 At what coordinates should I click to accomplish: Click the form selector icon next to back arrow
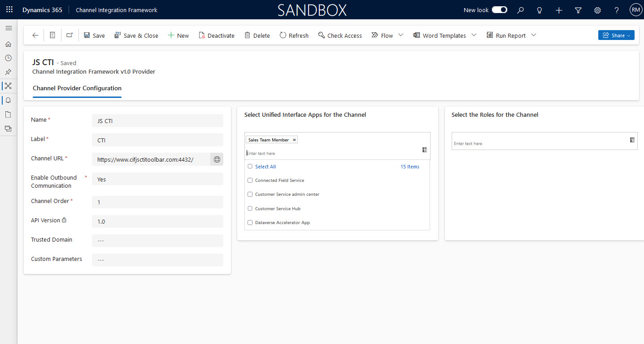point(52,35)
